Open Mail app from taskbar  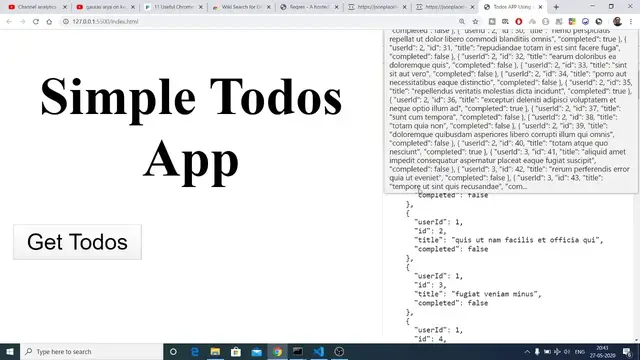(x=257, y=351)
